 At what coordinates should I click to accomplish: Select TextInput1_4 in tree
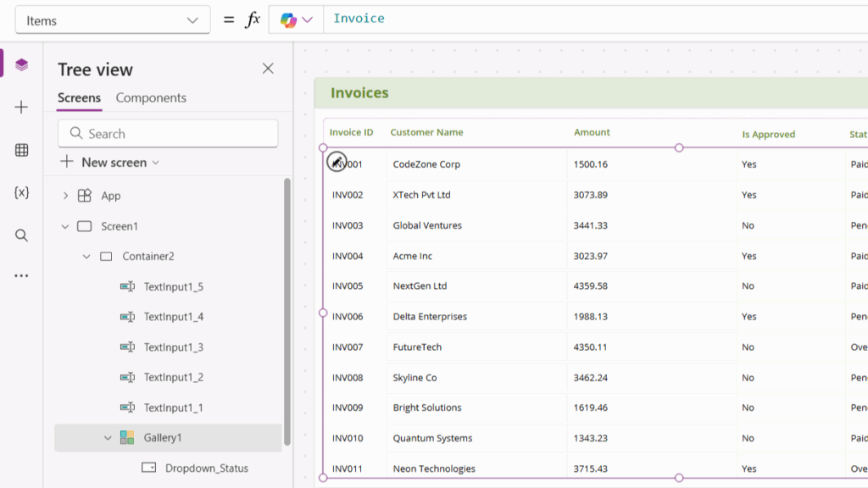coord(173,317)
